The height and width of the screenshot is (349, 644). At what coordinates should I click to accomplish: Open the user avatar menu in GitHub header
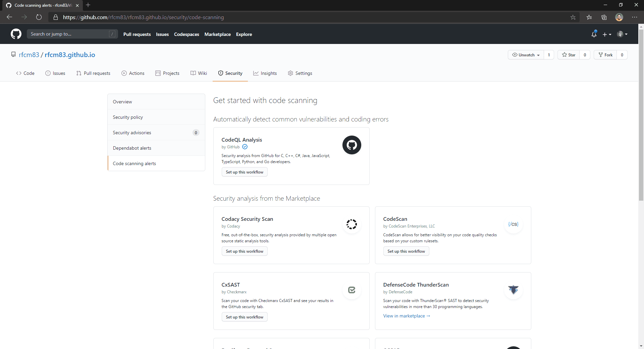click(622, 34)
